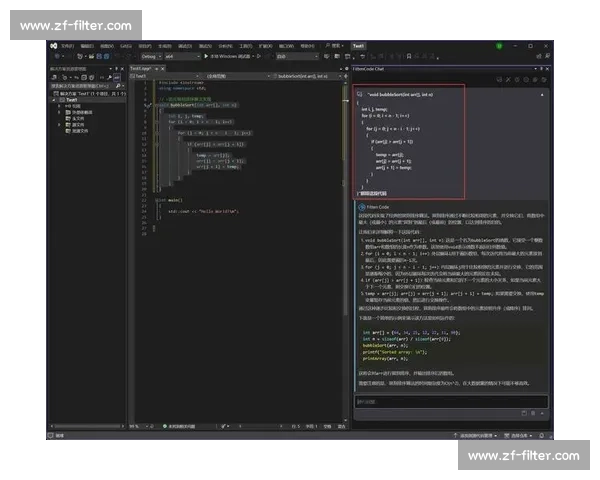
Task: Open the global scope dropdown in the editor
Action: (x=235, y=76)
